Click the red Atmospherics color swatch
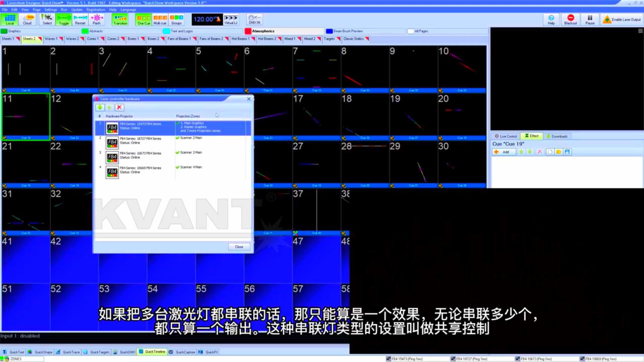 click(x=248, y=31)
